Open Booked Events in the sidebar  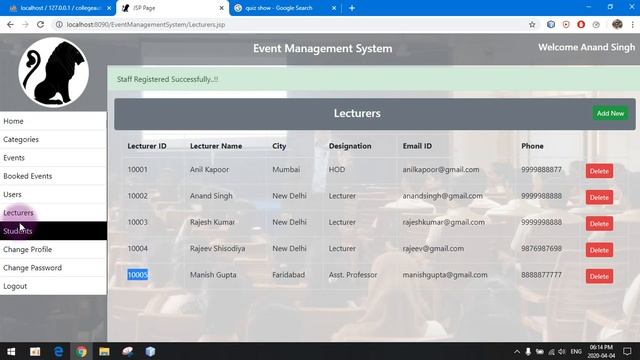pos(53,176)
